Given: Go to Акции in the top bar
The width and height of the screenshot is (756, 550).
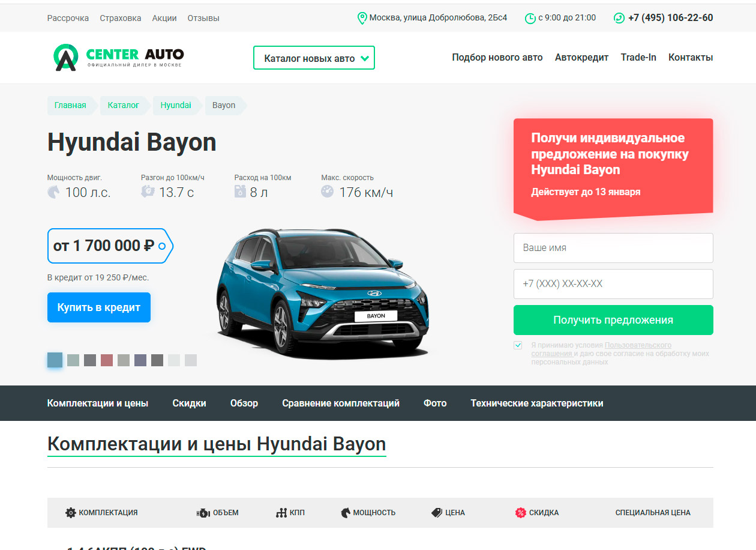Looking at the screenshot, I should [164, 18].
